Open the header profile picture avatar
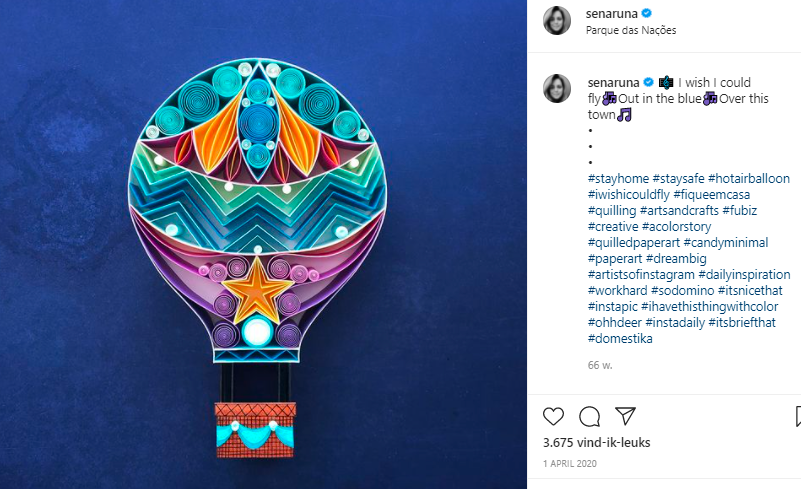801x489 pixels. point(557,20)
